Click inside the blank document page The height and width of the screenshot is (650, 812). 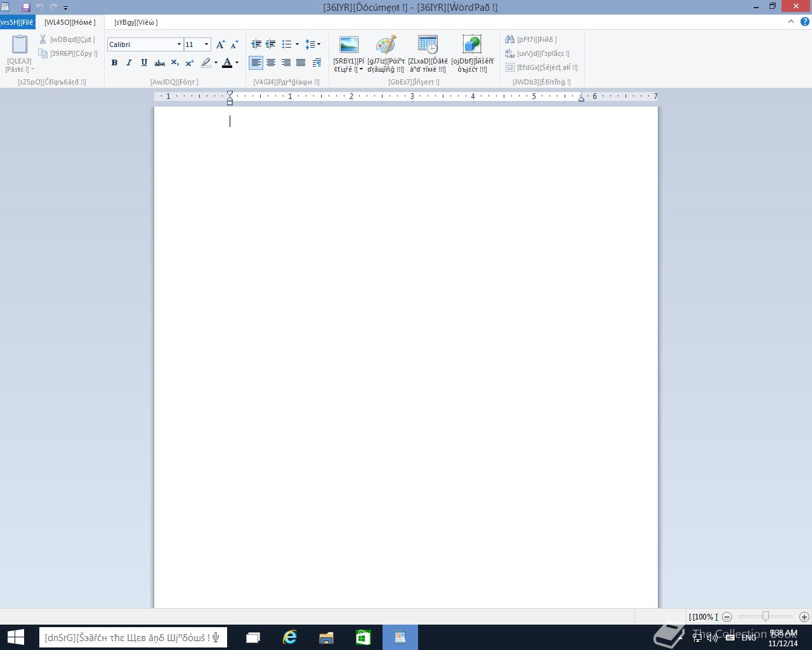click(x=406, y=357)
